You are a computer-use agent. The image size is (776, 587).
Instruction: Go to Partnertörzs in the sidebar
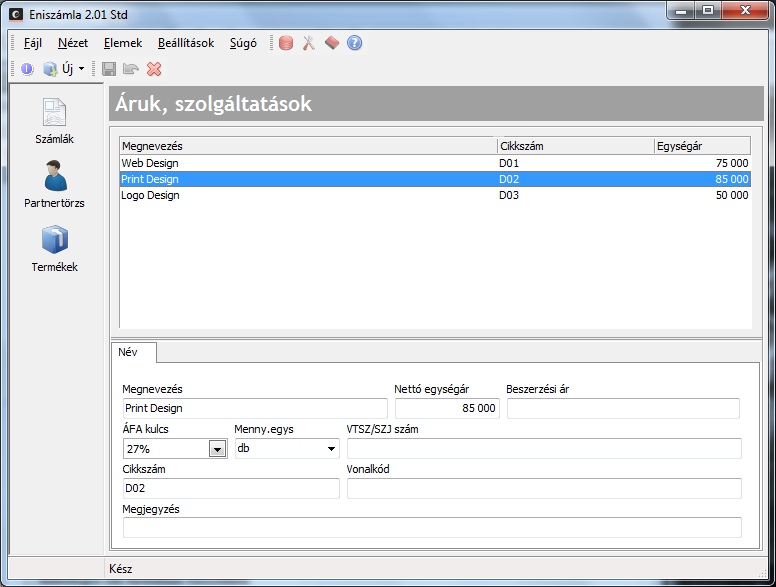[54, 185]
